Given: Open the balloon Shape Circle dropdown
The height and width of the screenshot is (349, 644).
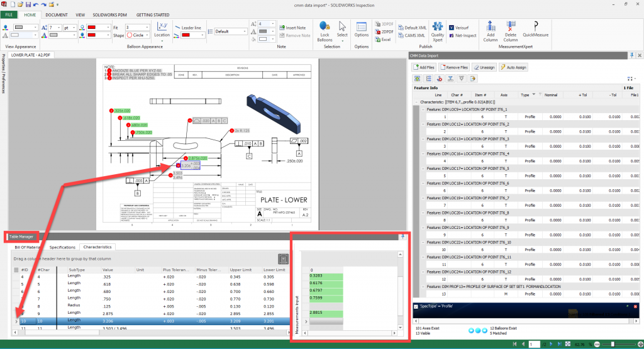Looking at the screenshot, I should pos(147,35).
